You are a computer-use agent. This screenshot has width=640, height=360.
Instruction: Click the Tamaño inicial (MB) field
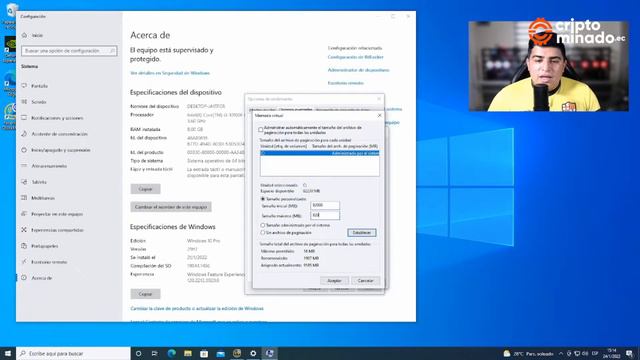click(325, 206)
